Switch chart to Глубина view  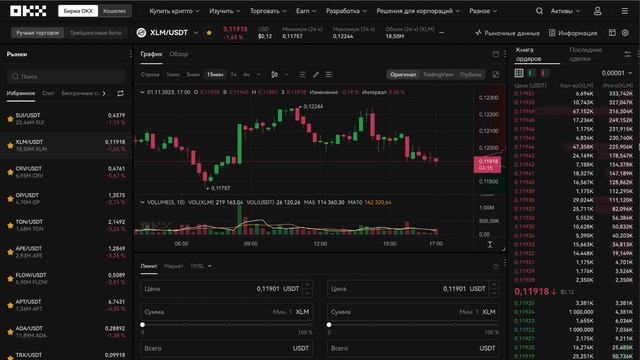coord(471,75)
